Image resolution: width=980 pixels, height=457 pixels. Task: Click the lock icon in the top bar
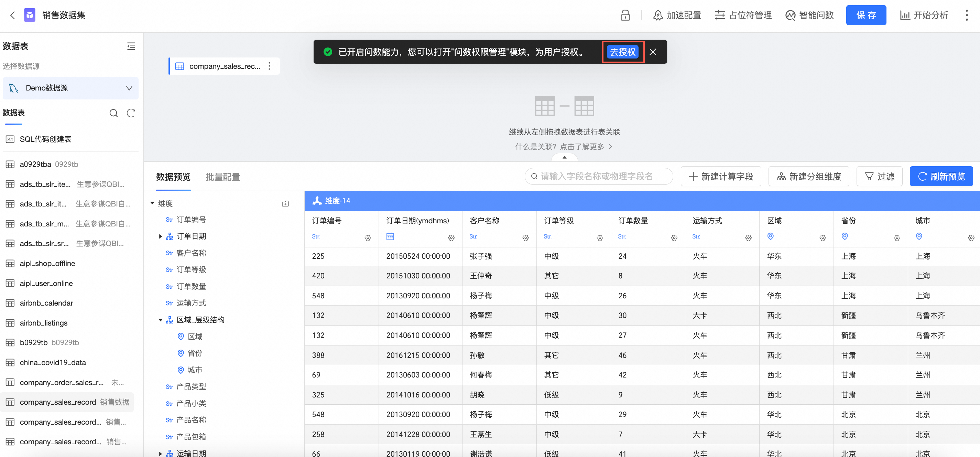(x=625, y=15)
